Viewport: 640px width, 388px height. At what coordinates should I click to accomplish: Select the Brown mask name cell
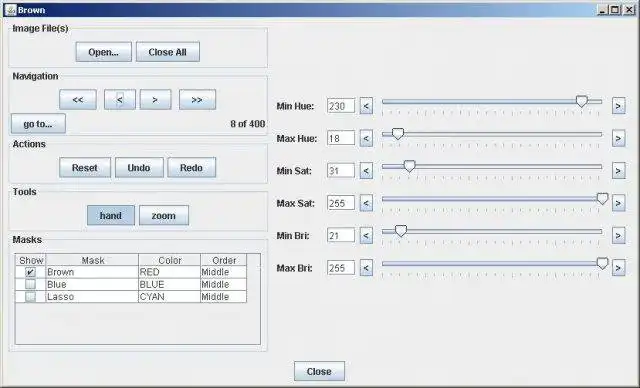pyautogui.click(x=92, y=272)
